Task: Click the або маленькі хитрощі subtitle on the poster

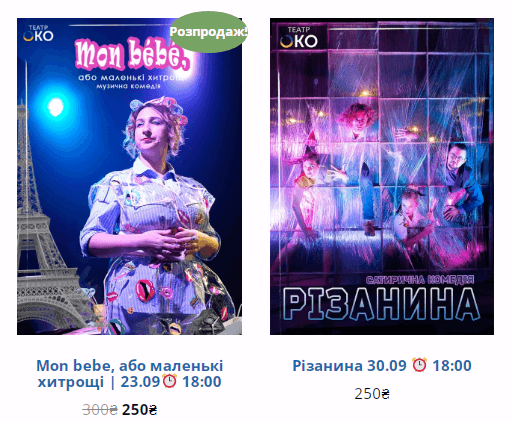Action: click(132, 77)
